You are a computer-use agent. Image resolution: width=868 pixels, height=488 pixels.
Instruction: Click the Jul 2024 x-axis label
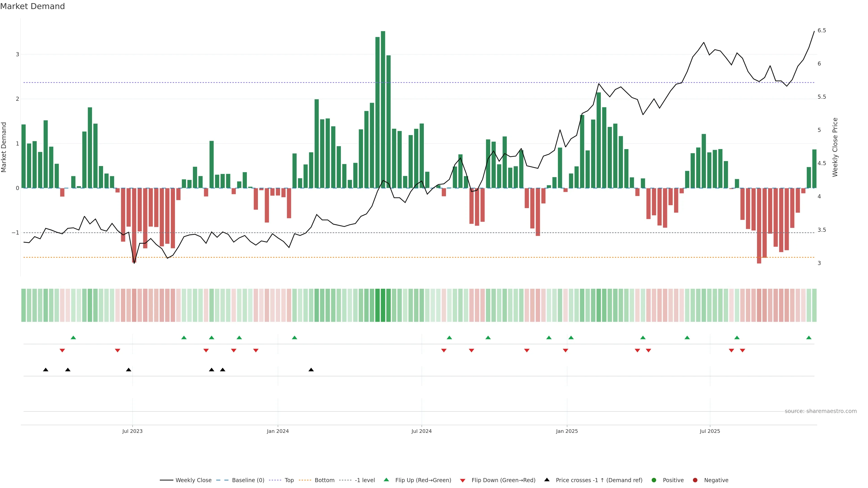pyautogui.click(x=421, y=431)
